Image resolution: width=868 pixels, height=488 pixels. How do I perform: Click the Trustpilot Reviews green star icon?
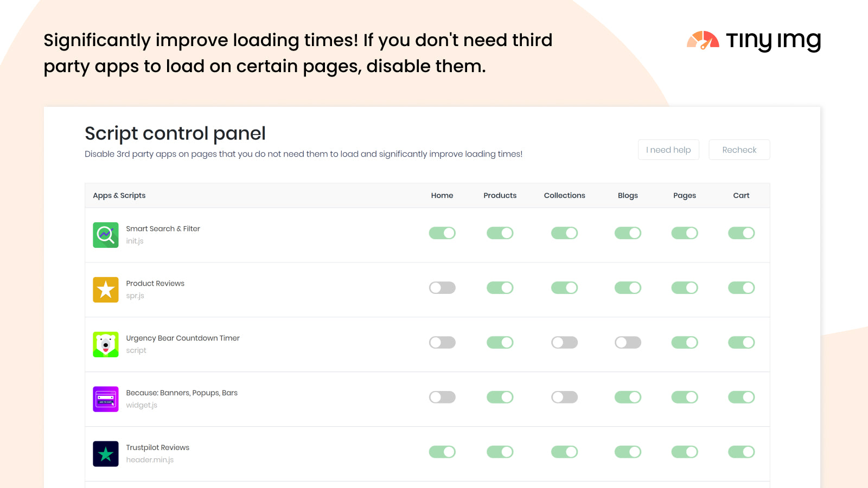tap(106, 454)
